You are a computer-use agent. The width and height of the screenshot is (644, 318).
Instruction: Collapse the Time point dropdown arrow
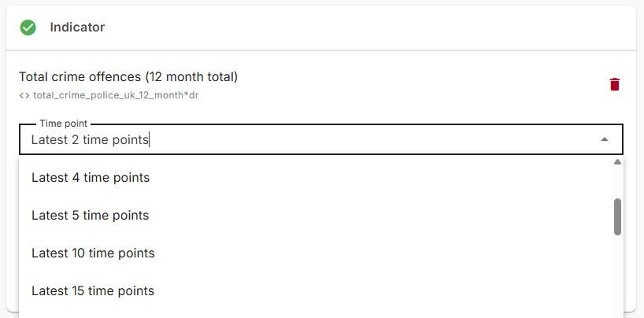tap(604, 139)
